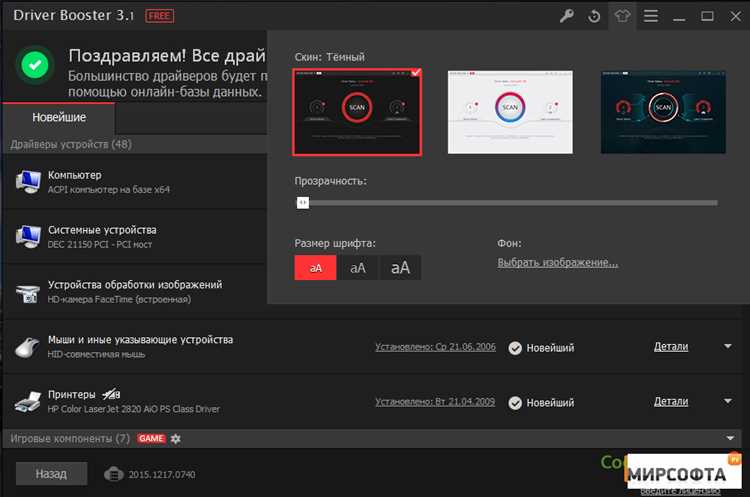This screenshot has width=750, height=497.
Task: Switch to the Новейшие tab
Action: (x=59, y=118)
